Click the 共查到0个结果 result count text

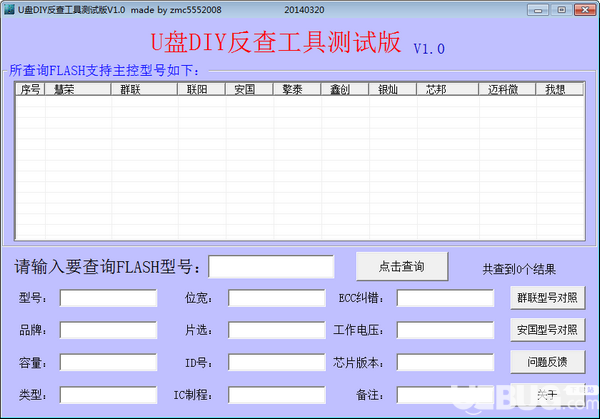(x=519, y=269)
